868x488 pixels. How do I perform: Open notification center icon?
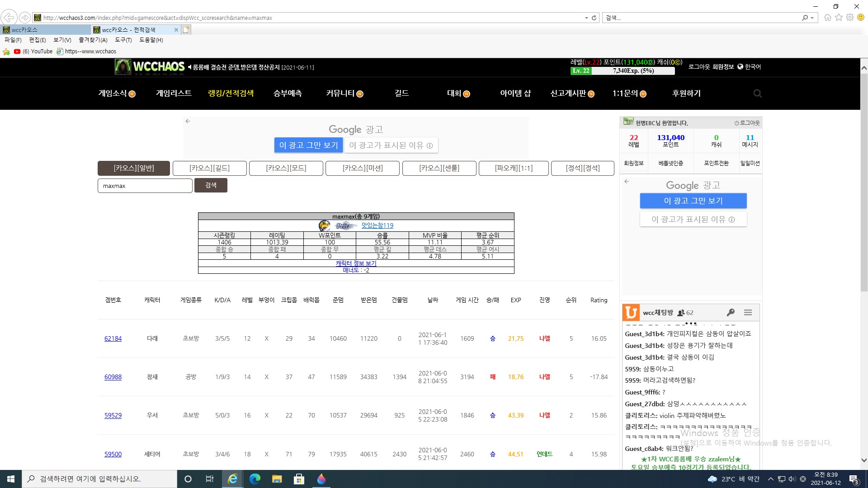tap(854, 479)
